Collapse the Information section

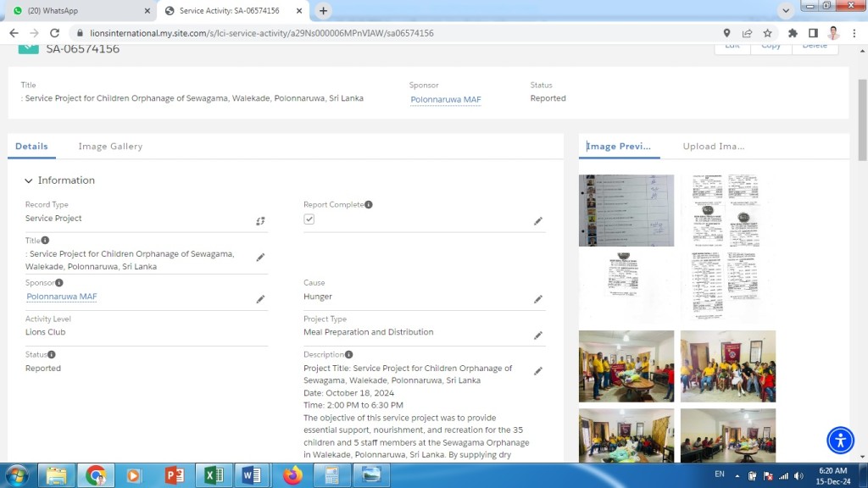point(28,181)
